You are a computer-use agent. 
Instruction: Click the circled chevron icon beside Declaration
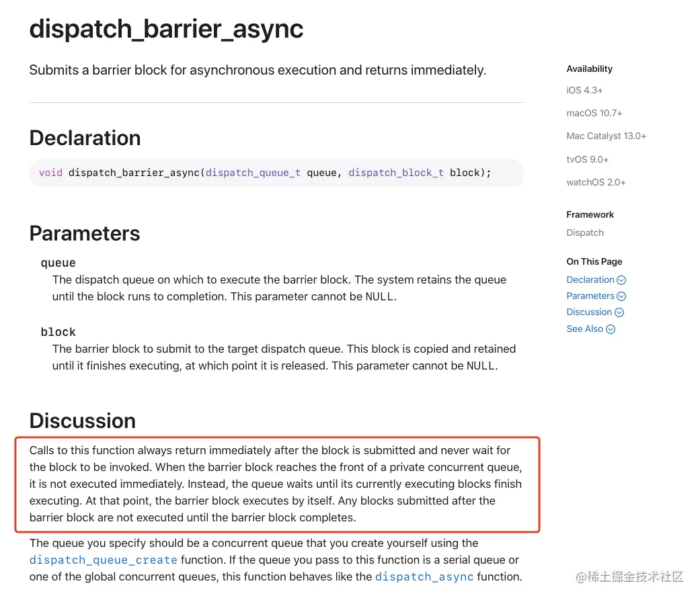coord(621,280)
